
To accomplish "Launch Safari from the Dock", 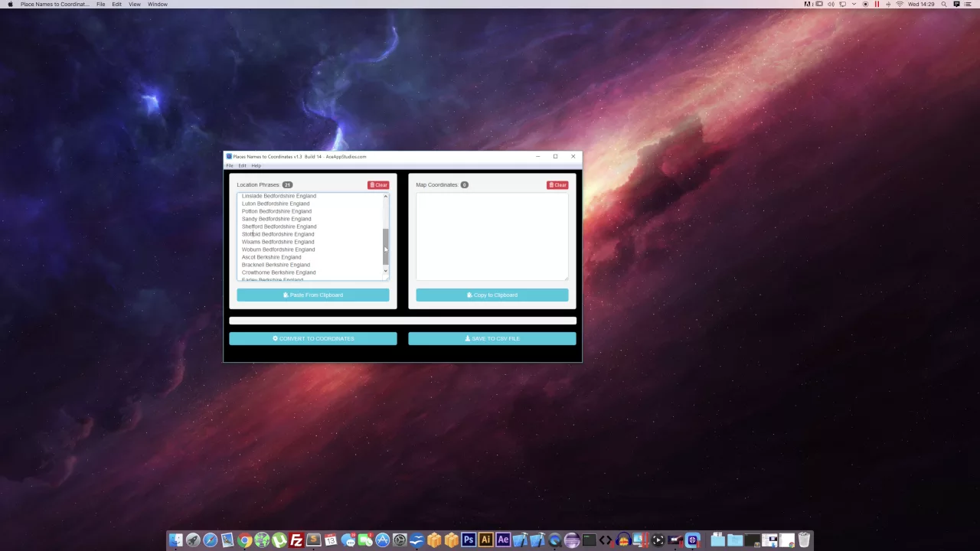I will [210, 540].
